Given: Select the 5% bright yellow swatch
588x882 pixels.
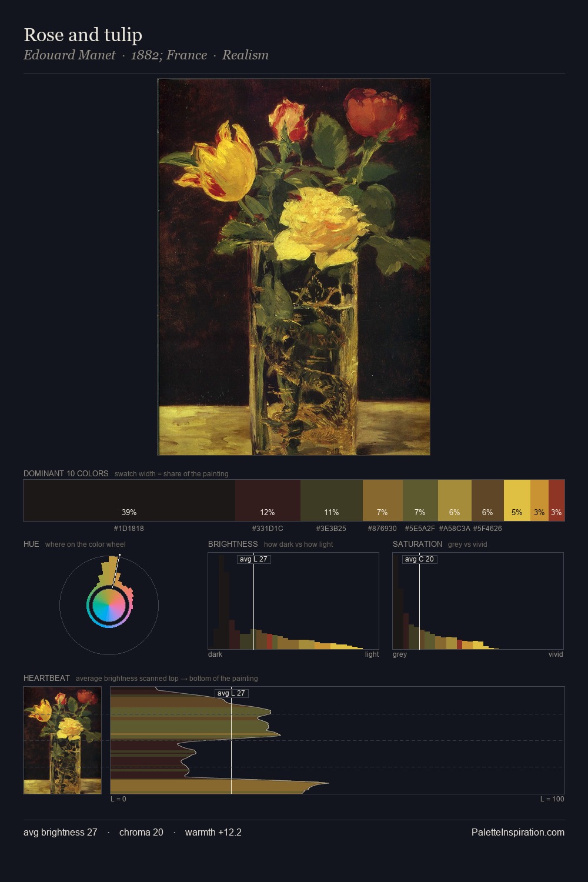Looking at the screenshot, I should click(517, 500).
